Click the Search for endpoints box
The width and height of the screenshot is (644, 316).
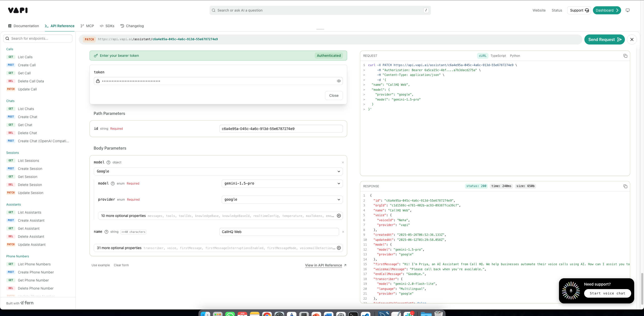pyautogui.click(x=38, y=38)
